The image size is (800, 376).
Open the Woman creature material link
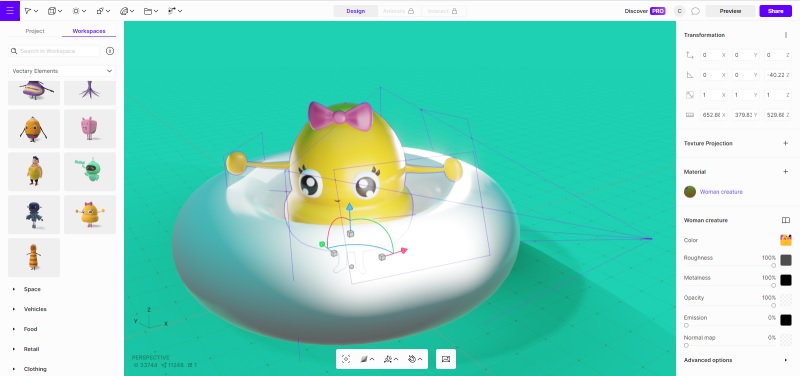pos(721,192)
